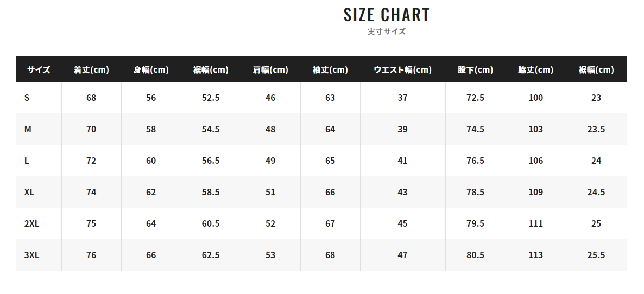Click the ウエスト幅(cm) column header
Image resolution: width=644 pixels, height=294 pixels.
(402, 69)
